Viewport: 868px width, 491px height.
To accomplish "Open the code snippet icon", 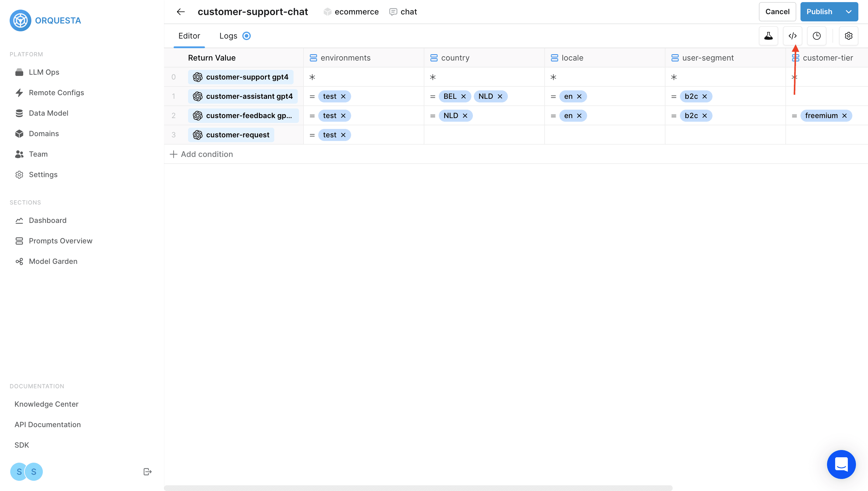I will coord(792,36).
